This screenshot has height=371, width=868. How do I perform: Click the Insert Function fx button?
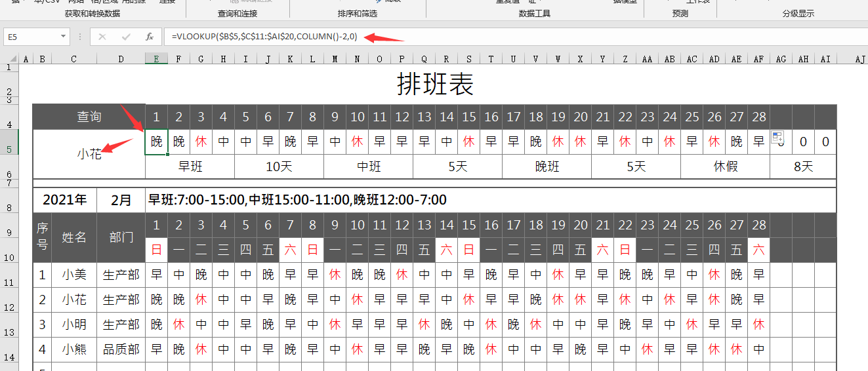tap(150, 37)
